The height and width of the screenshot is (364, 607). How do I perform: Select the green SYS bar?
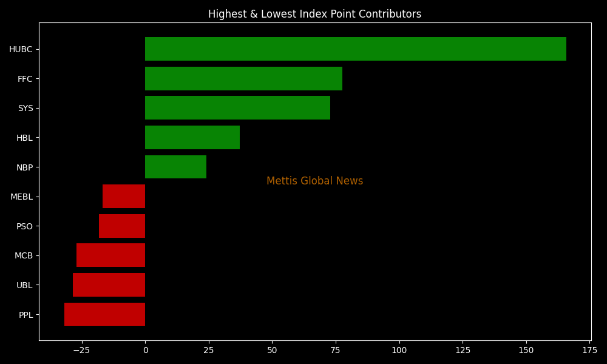tap(237, 108)
